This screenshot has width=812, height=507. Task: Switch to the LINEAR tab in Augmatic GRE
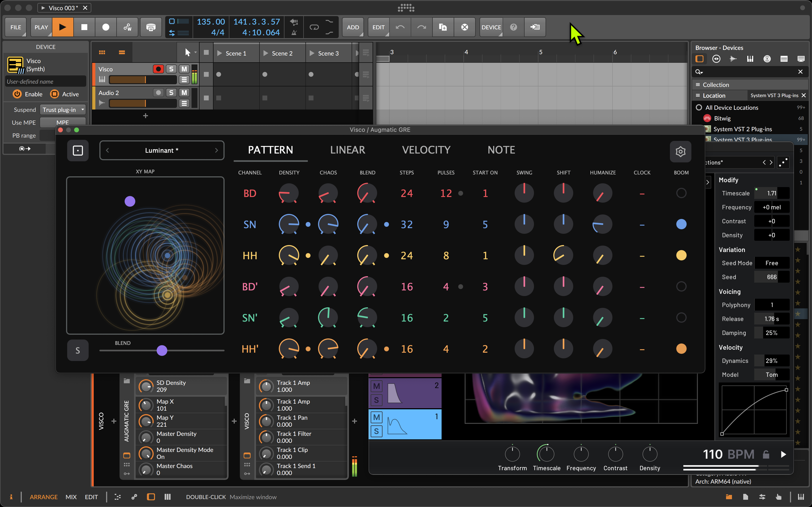click(347, 150)
